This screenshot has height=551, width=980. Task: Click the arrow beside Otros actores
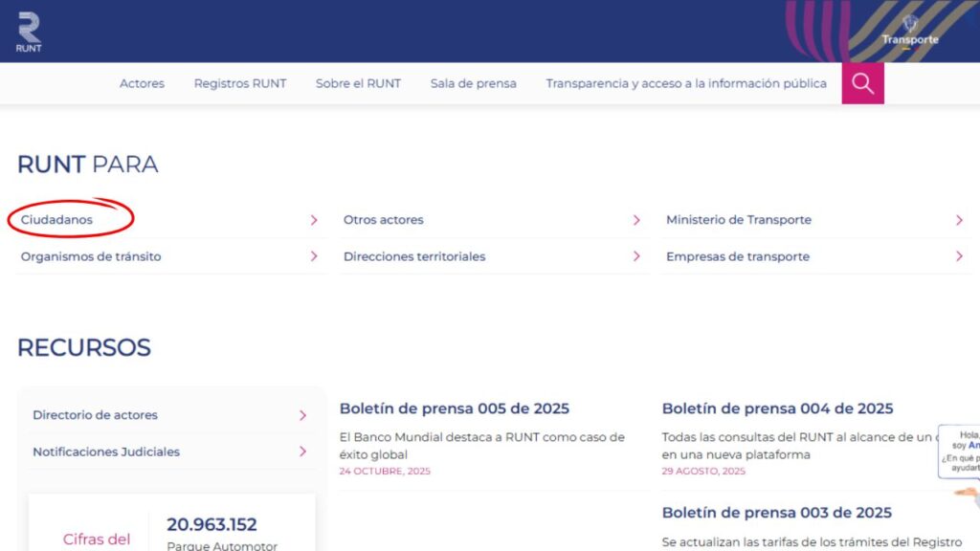point(636,220)
